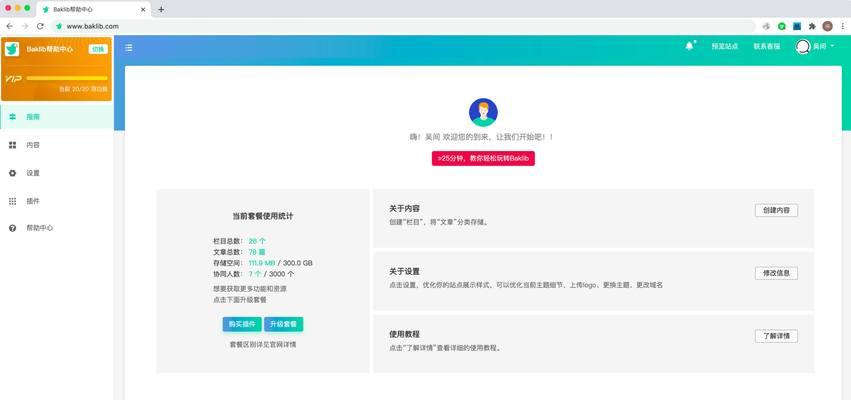The width and height of the screenshot is (851, 400).
Task: Toggle the sidebar with the hamburger icon
Action: pyautogui.click(x=129, y=47)
